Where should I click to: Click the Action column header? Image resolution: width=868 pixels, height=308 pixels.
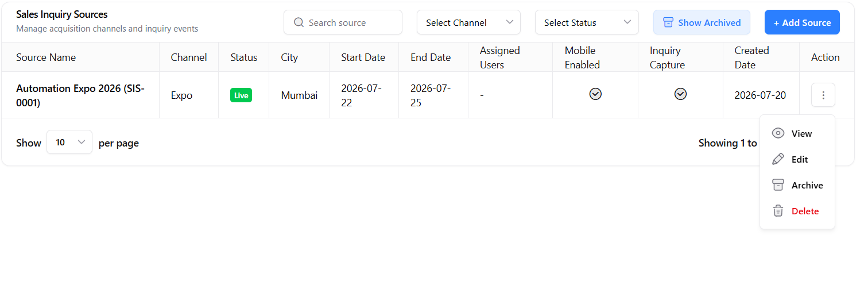pos(826,57)
